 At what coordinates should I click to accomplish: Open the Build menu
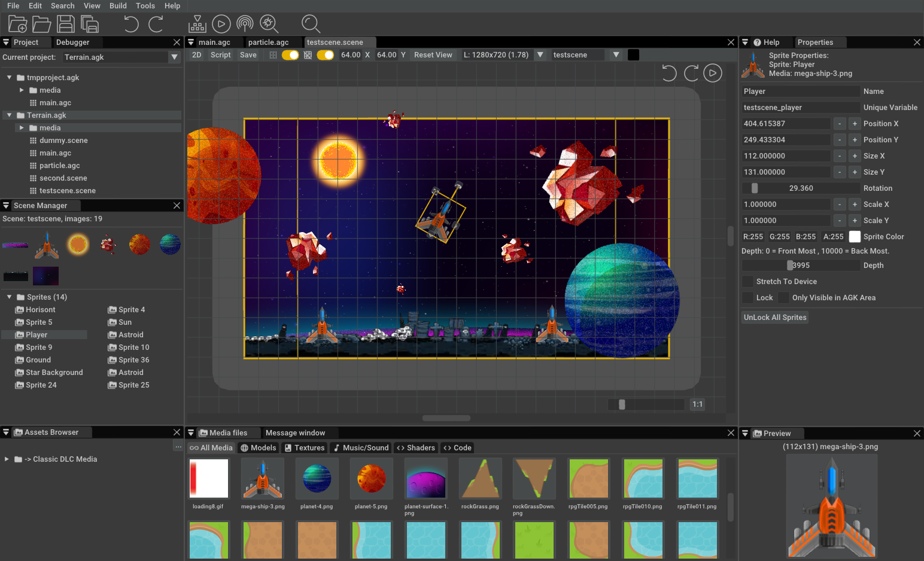tap(118, 6)
